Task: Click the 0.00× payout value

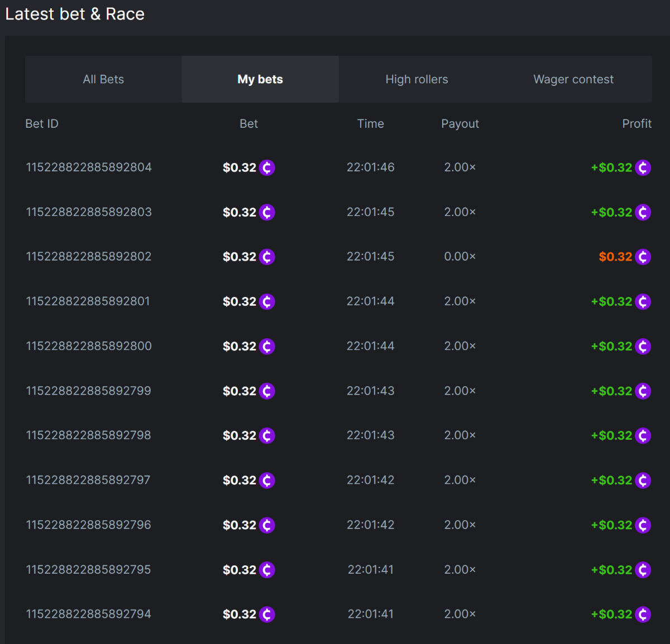Action: [460, 257]
